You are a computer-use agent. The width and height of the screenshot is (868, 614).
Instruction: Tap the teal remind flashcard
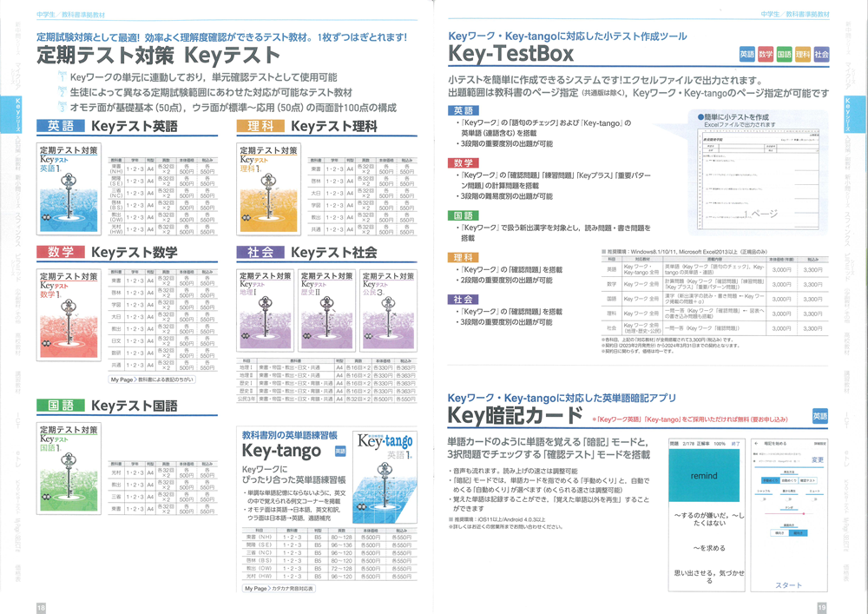[704, 476]
